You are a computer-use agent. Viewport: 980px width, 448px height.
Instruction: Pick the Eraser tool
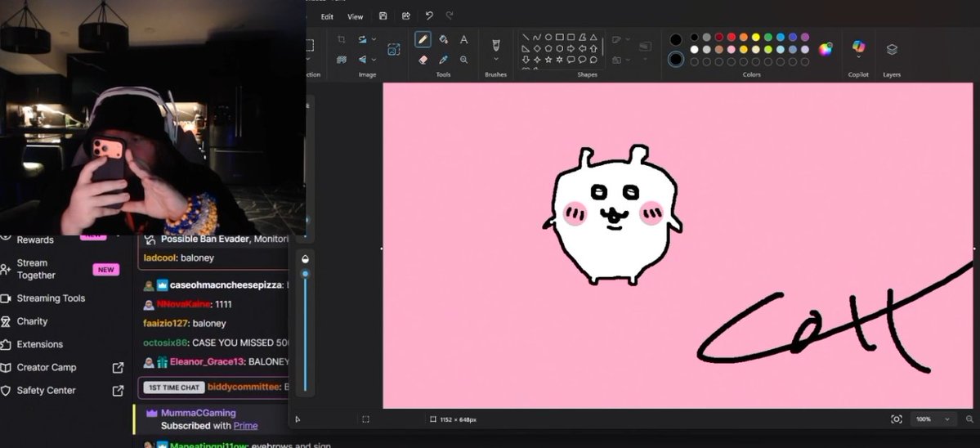tap(423, 60)
